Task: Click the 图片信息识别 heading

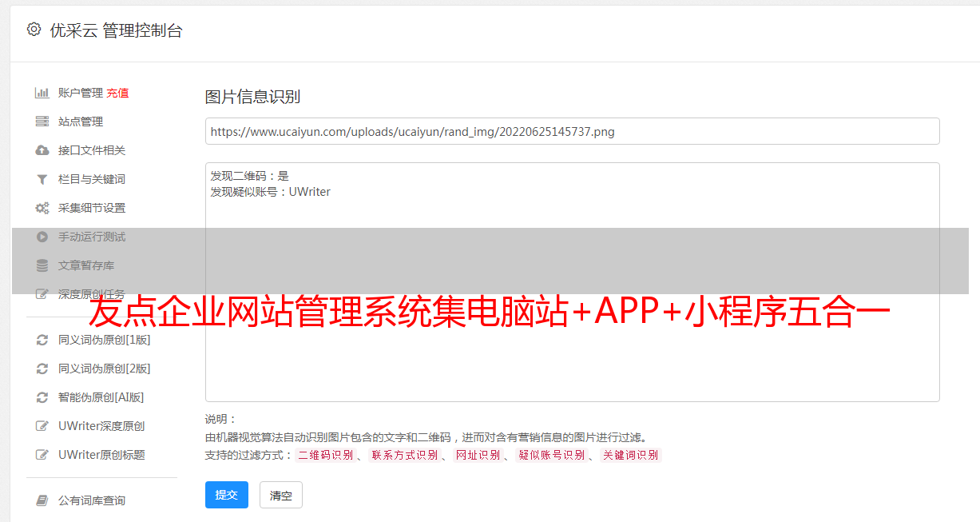Action: (252, 97)
